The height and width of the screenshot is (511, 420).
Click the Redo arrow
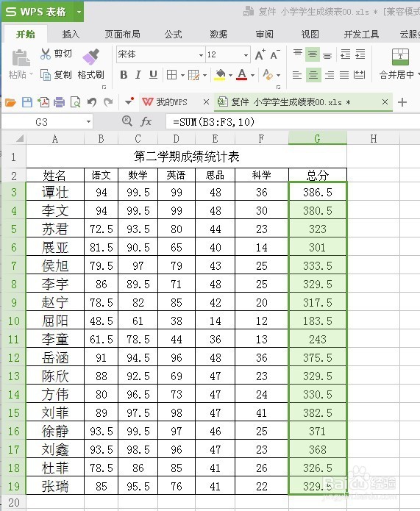coord(108,102)
